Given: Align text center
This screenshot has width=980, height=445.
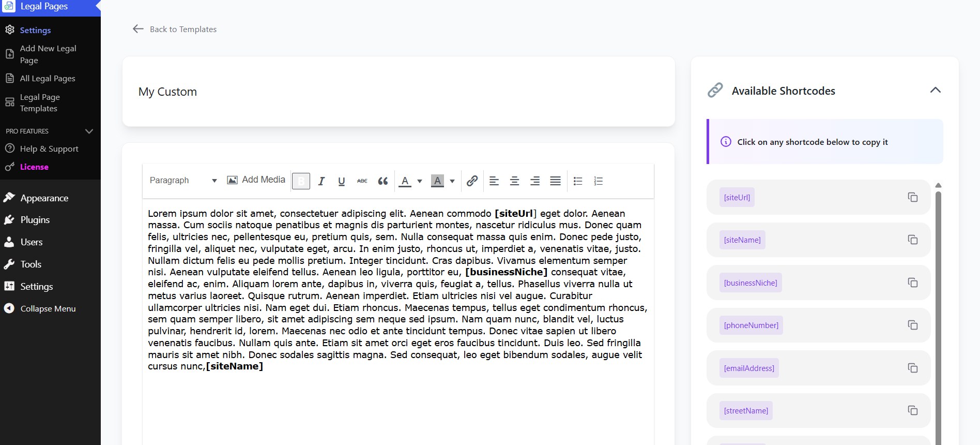Looking at the screenshot, I should click(514, 181).
